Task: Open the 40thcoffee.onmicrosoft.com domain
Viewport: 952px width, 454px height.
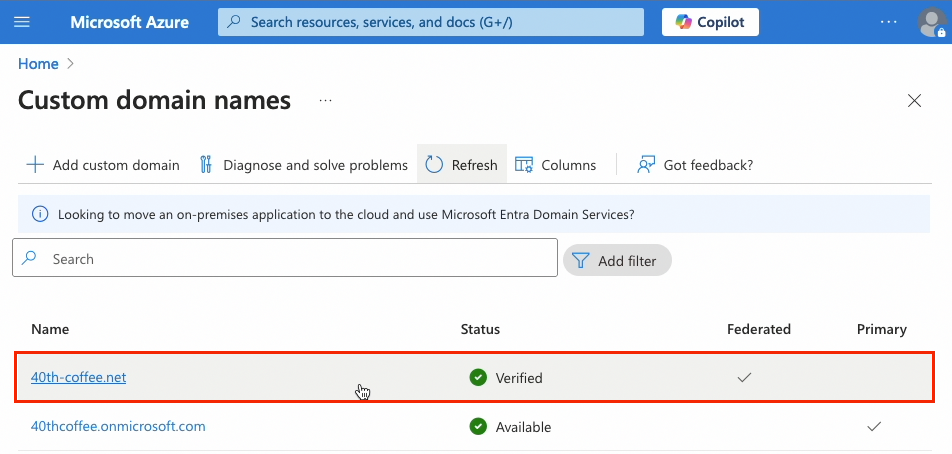Action: 118,426
